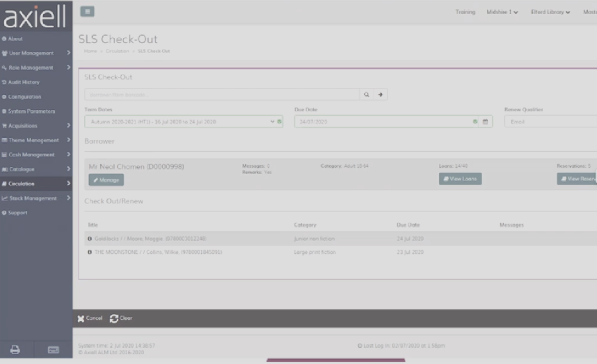This screenshot has height=364, width=597.
Task: Open the hamburger menu at the top
Action: click(x=86, y=11)
